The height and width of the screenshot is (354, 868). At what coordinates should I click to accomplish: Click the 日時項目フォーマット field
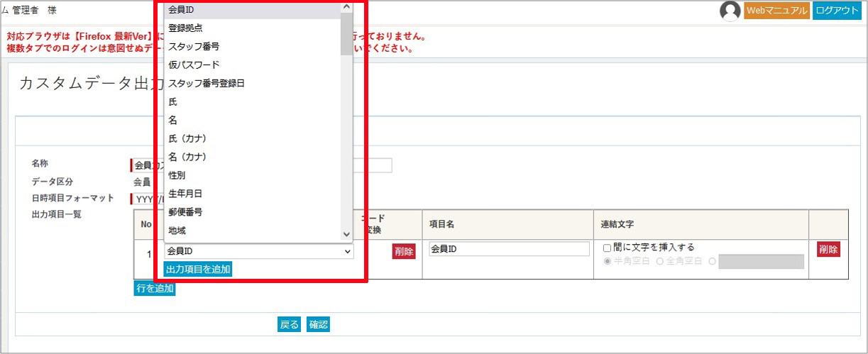coord(147,199)
